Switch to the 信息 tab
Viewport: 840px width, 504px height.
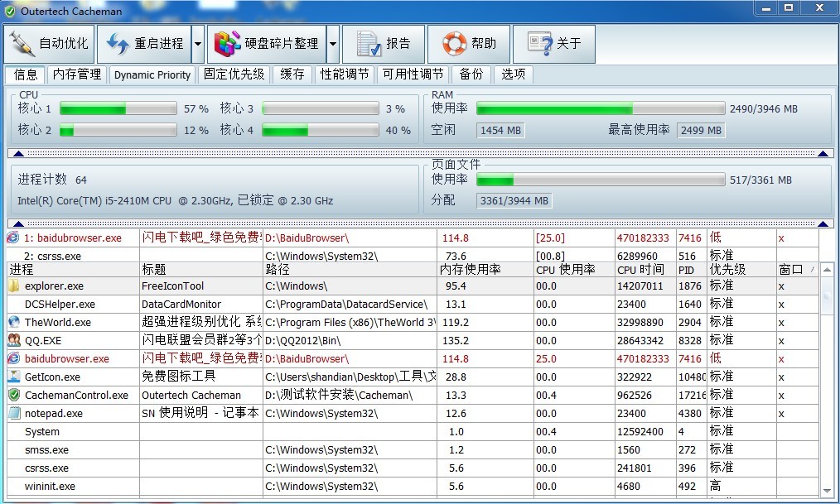pyautogui.click(x=25, y=74)
